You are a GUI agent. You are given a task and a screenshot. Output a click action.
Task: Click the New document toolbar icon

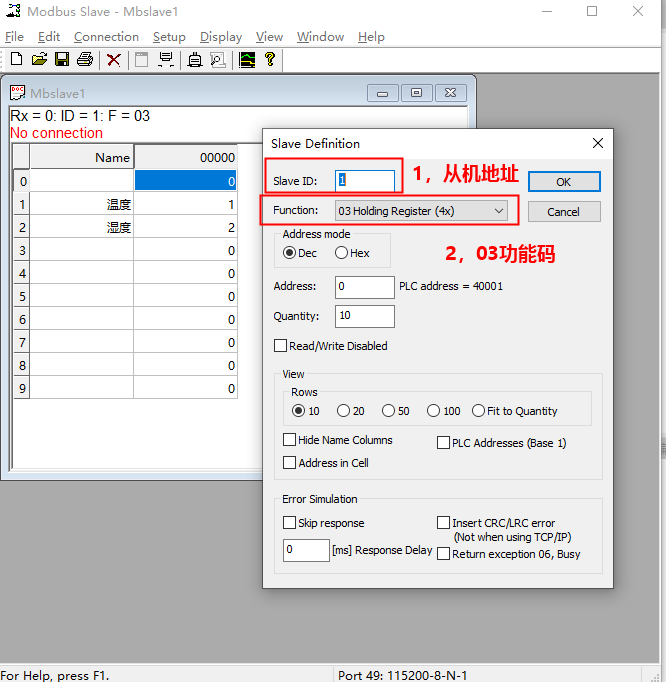(17, 59)
